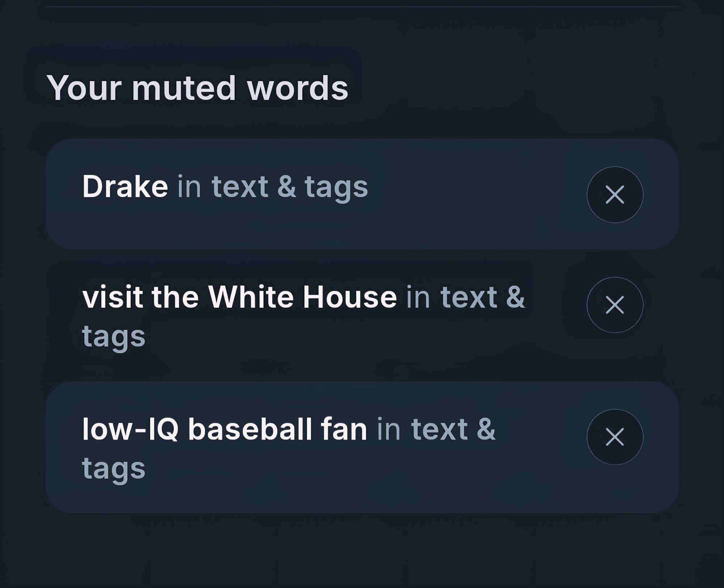Click the word 'muted' in the heading
724x588 pixels.
click(x=184, y=88)
